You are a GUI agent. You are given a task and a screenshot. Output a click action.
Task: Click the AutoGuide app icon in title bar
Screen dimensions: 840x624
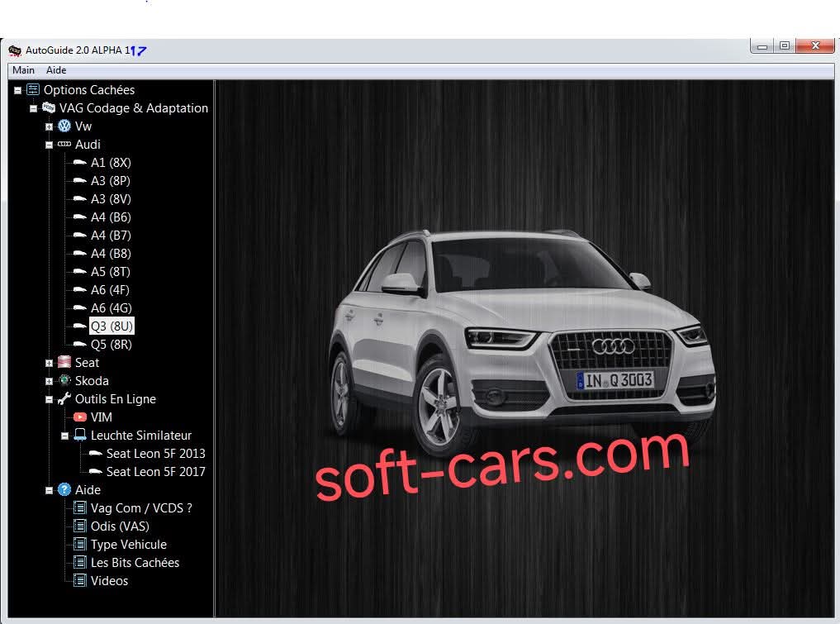[15, 50]
